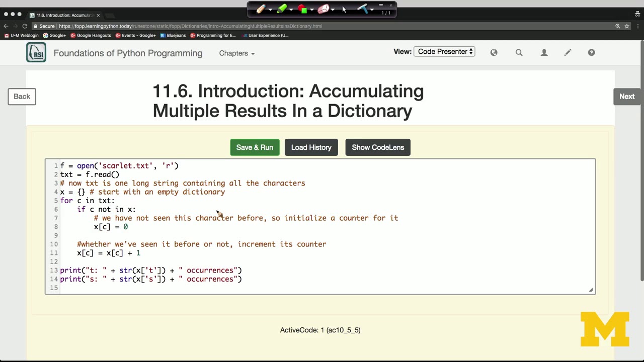Open U-M Weblogin bookmark
644x362 pixels.
pos(21,35)
